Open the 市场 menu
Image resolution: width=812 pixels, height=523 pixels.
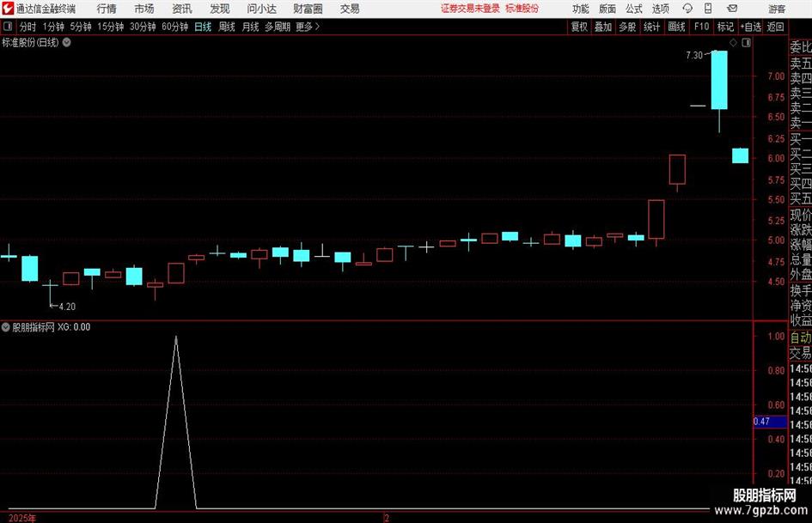point(144,9)
